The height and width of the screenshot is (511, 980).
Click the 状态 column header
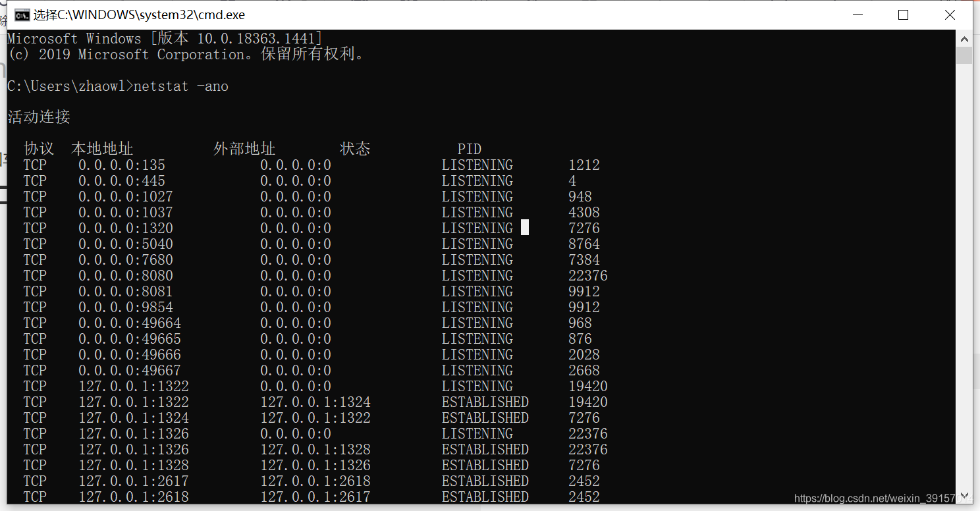pyautogui.click(x=355, y=149)
